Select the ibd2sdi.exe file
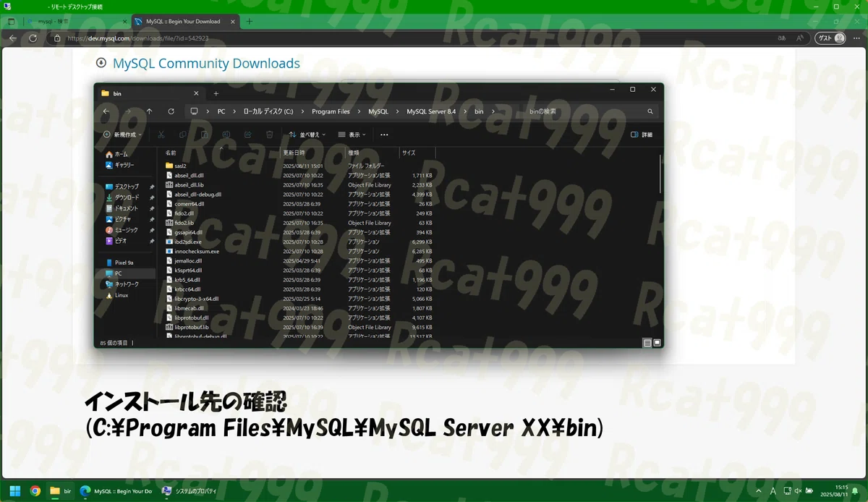Image resolution: width=868 pixels, height=502 pixels. [188, 242]
